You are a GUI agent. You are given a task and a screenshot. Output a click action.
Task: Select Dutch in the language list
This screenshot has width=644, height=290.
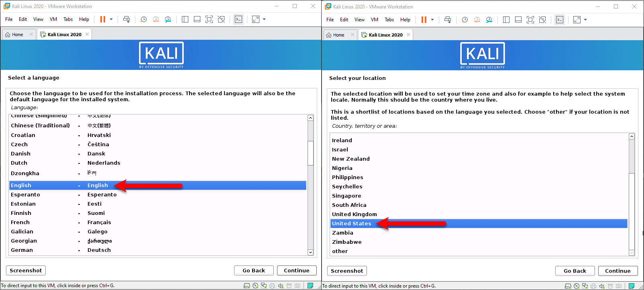158,163
